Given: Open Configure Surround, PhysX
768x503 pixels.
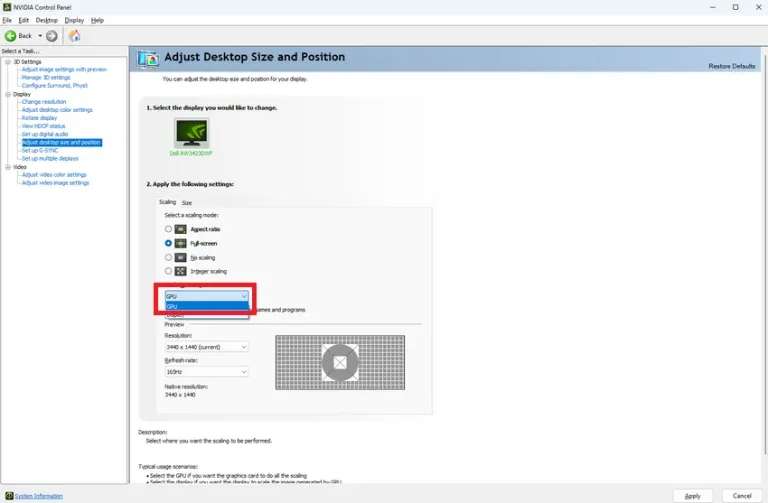Looking at the screenshot, I should (55, 85).
